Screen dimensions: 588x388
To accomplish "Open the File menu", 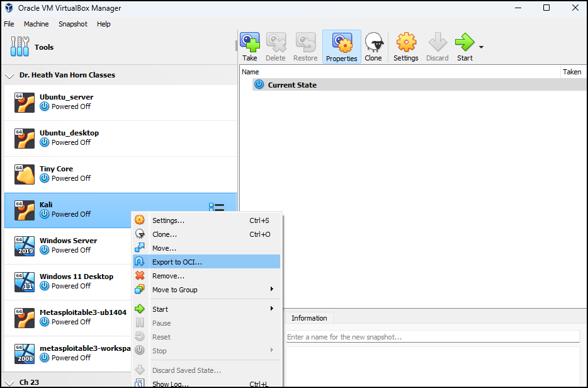I will (x=9, y=24).
